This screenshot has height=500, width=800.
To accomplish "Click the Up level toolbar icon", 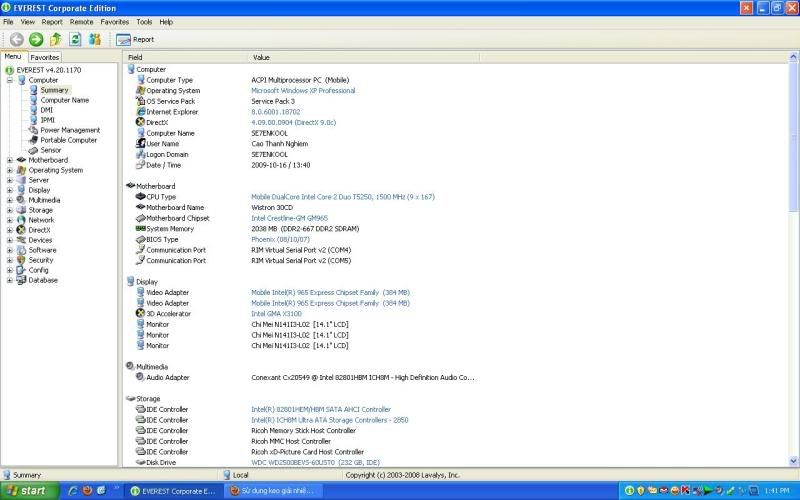I will pyautogui.click(x=56, y=39).
